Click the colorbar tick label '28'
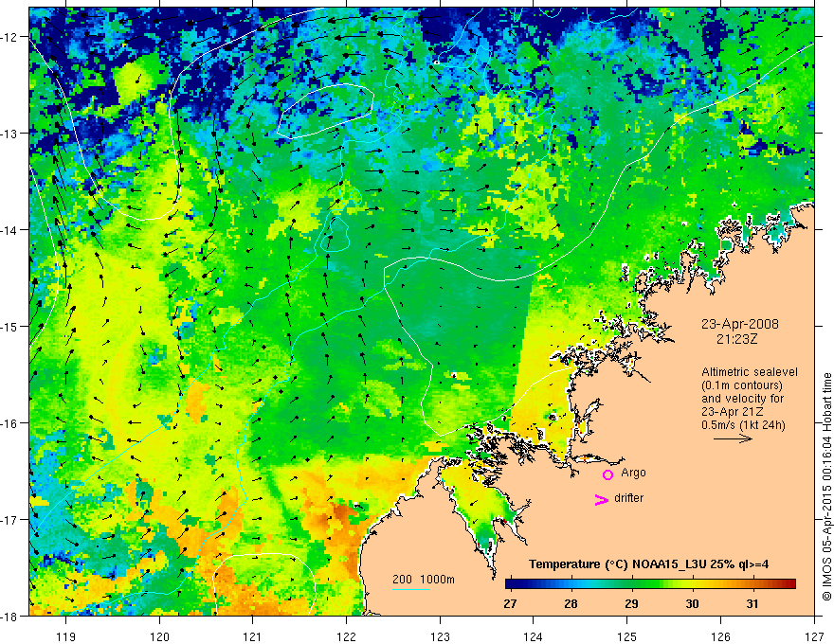834x644 pixels. point(571,604)
